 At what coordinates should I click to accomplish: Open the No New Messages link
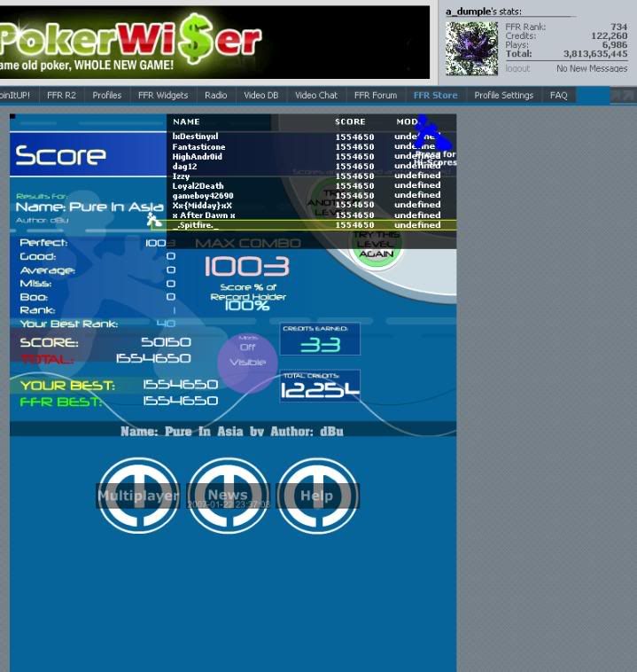[591, 68]
